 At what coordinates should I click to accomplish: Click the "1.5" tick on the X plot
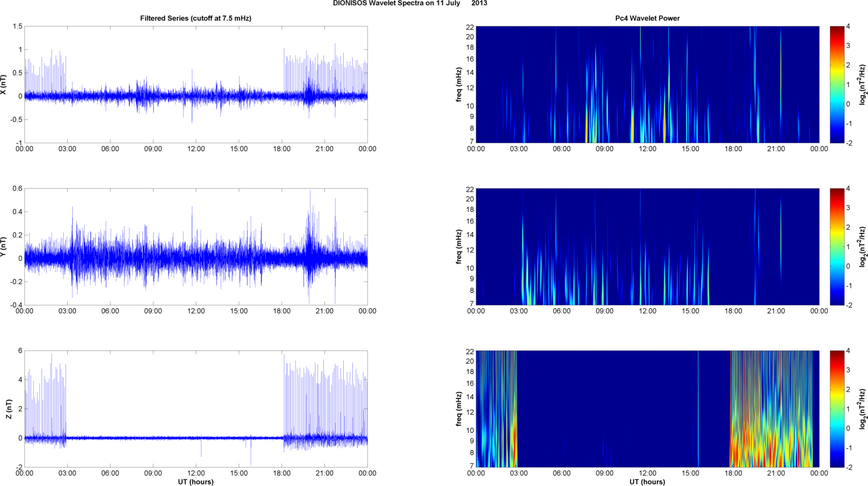[x=17, y=27]
